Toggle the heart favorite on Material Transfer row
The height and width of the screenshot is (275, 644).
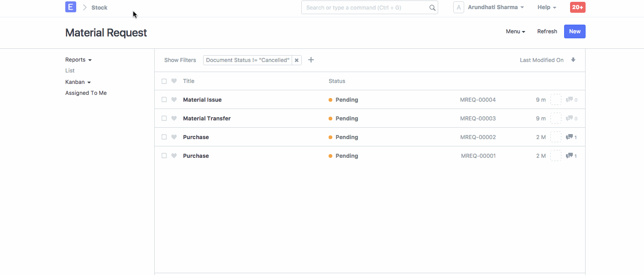point(174,118)
